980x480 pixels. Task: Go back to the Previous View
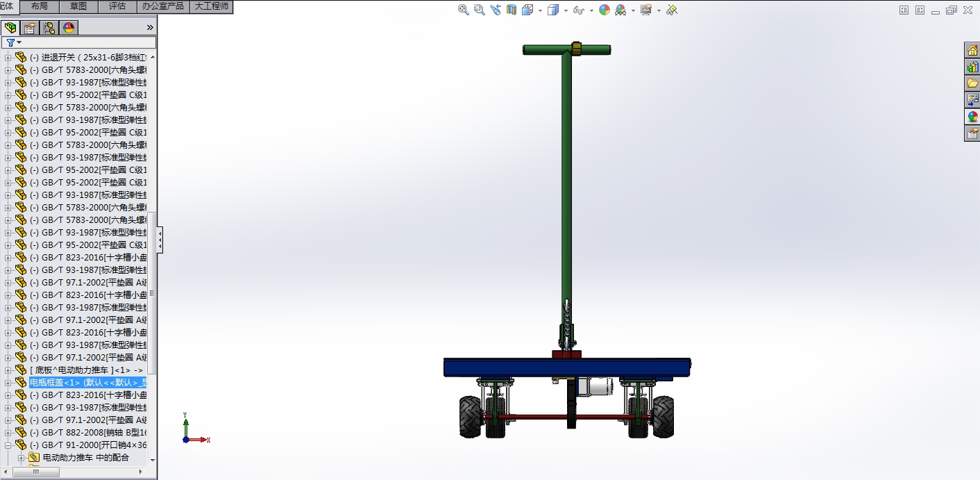(495, 10)
